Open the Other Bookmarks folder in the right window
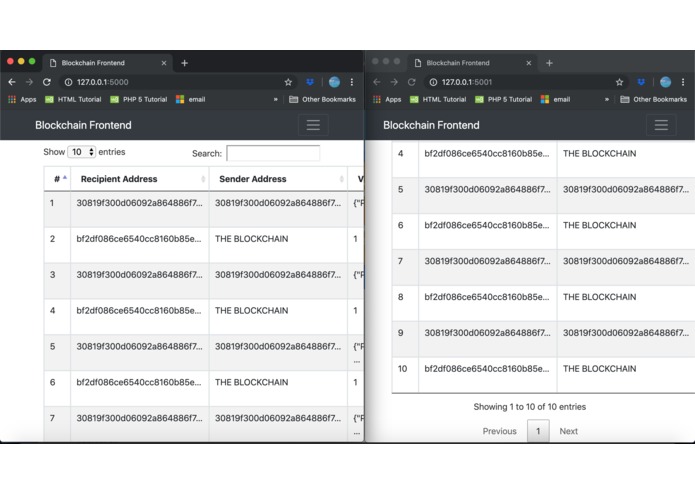 (x=654, y=99)
